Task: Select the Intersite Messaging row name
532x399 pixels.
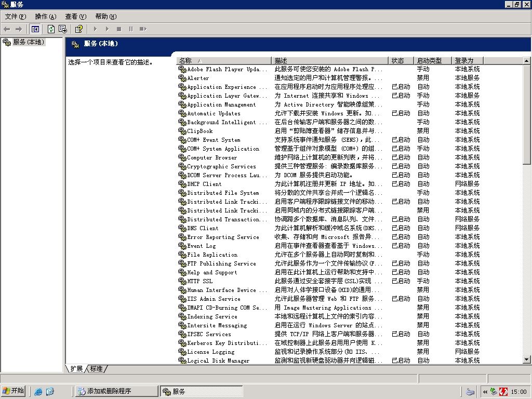Action: coord(217,325)
